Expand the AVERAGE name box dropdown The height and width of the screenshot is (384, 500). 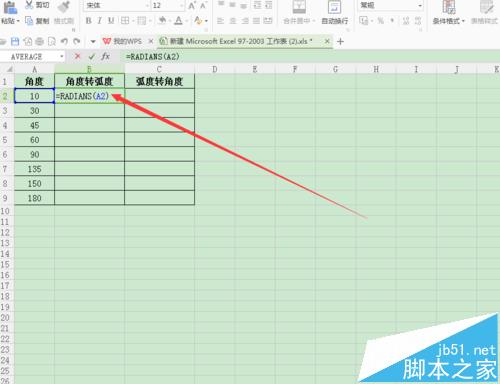(62, 56)
